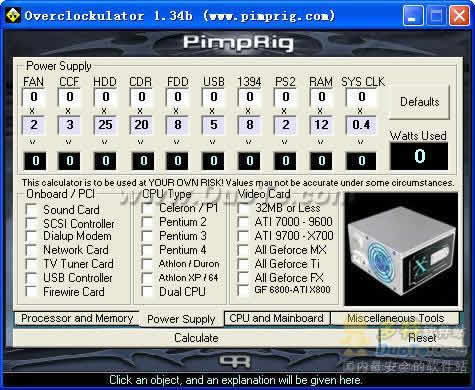Enable the Sound Card checkbox

31,210
